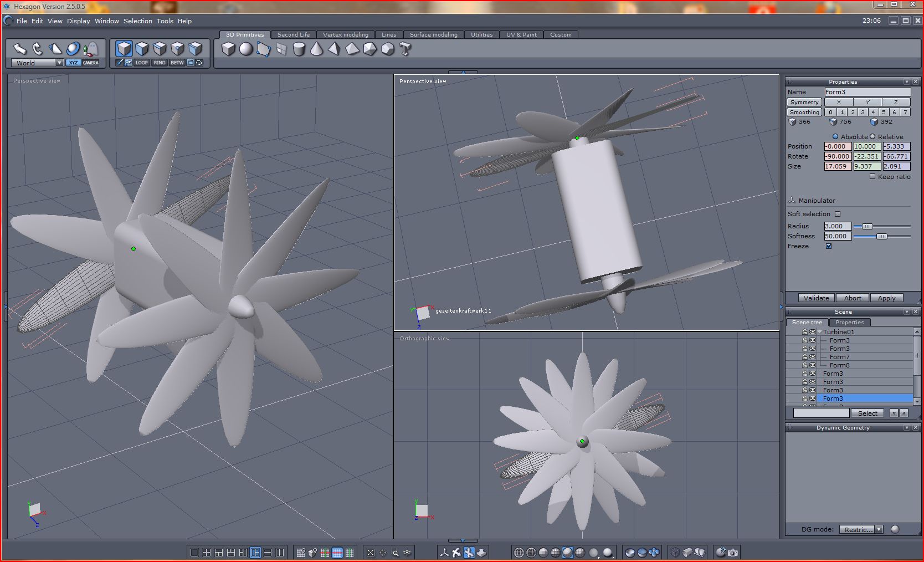Select wireframe display mode globe icon
Screen dimensions: 924x562
coord(519,553)
